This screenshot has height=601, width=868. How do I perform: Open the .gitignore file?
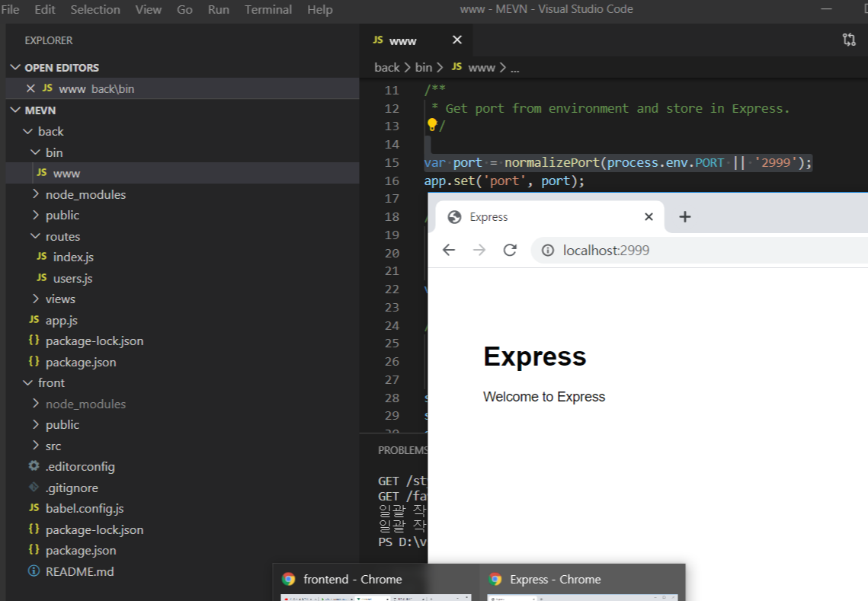(x=182, y=488)
